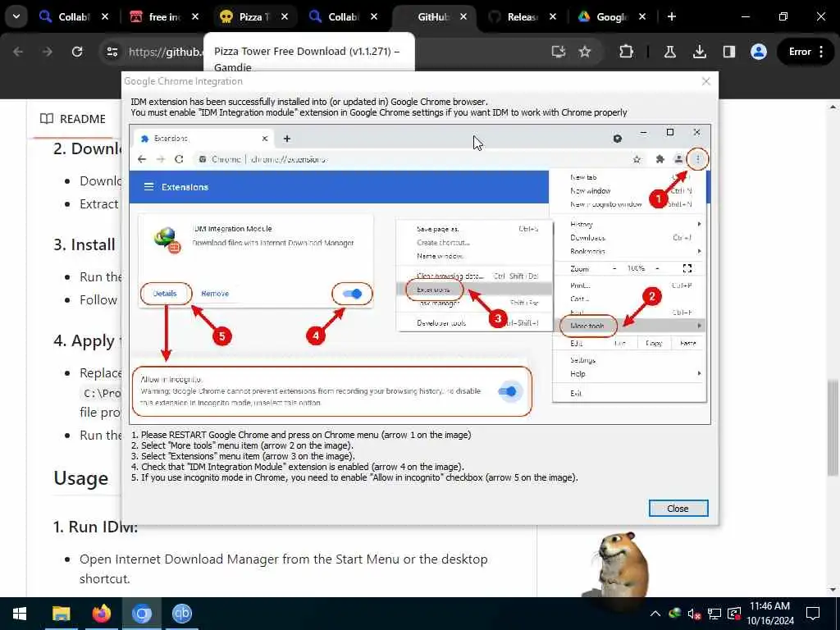Click the Close button in IDM dialog

point(678,509)
